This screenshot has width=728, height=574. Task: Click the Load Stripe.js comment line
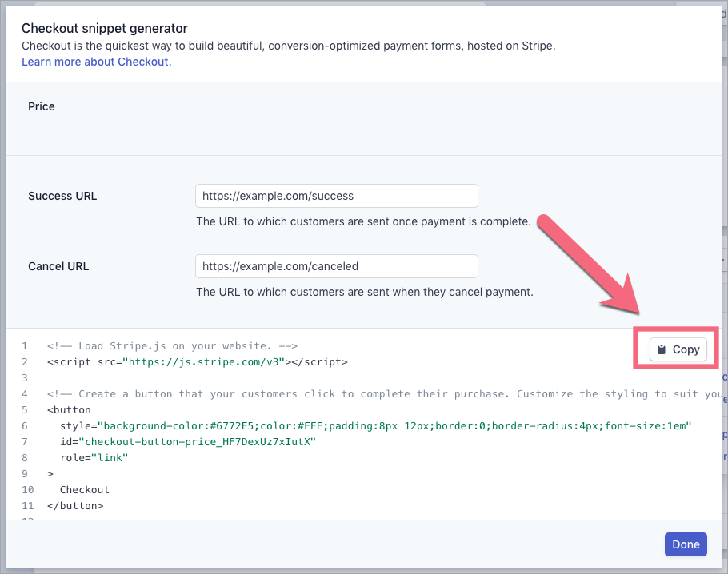click(172, 346)
